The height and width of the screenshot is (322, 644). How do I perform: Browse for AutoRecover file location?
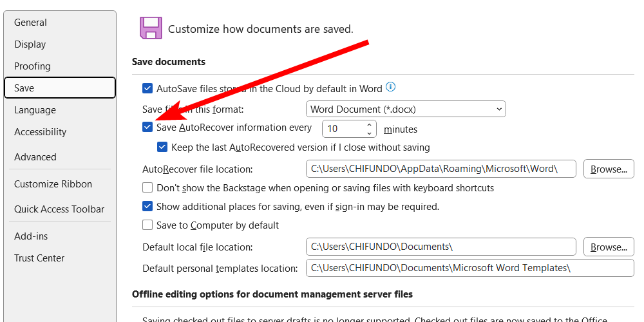click(609, 169)
